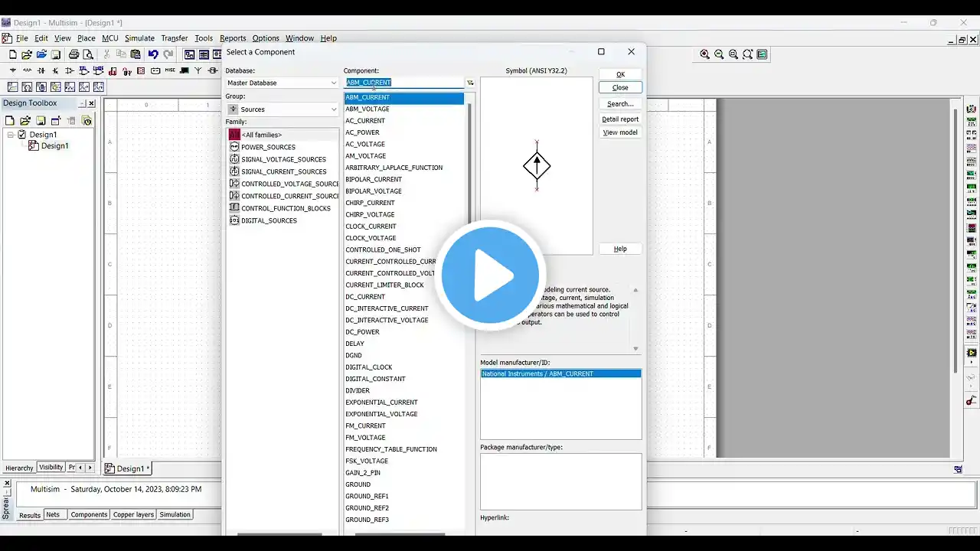Click the Print icon in the toolbar
The height and width of the screenshot is (551, 980).
[x=73, y=54]
